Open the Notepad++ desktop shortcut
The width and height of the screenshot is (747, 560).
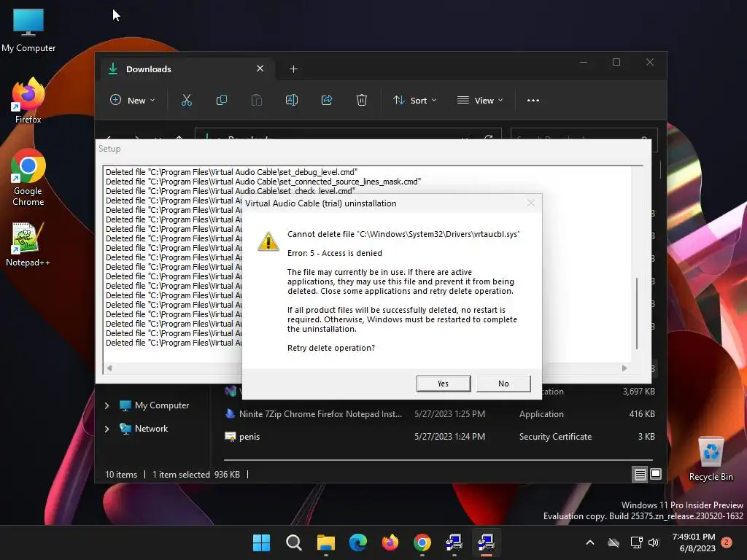(28, 244)
